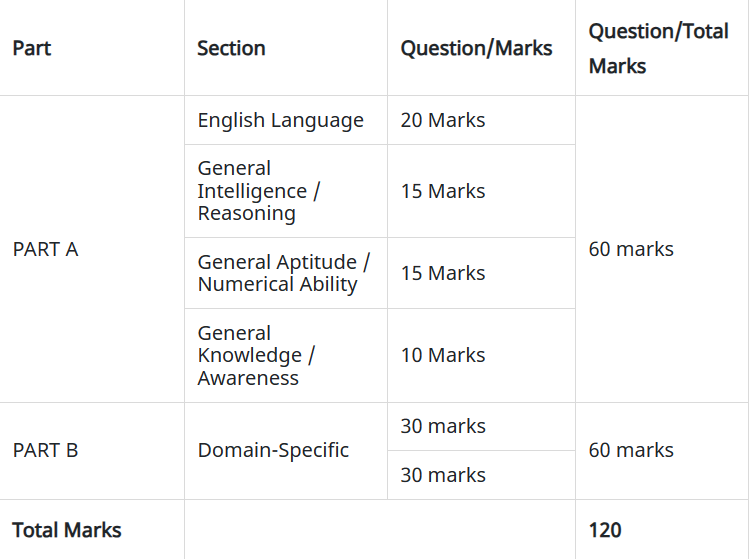
Task: Click the upper "30 marks" cell
Action: tap(443, 426)
